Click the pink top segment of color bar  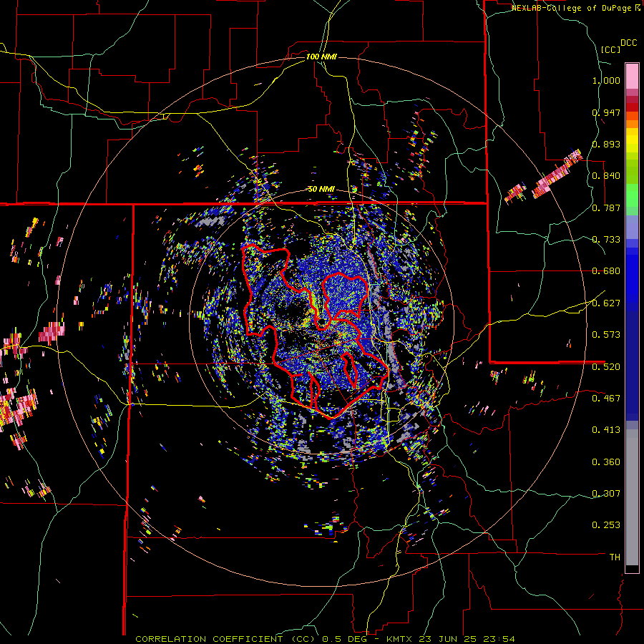point(632,76)
